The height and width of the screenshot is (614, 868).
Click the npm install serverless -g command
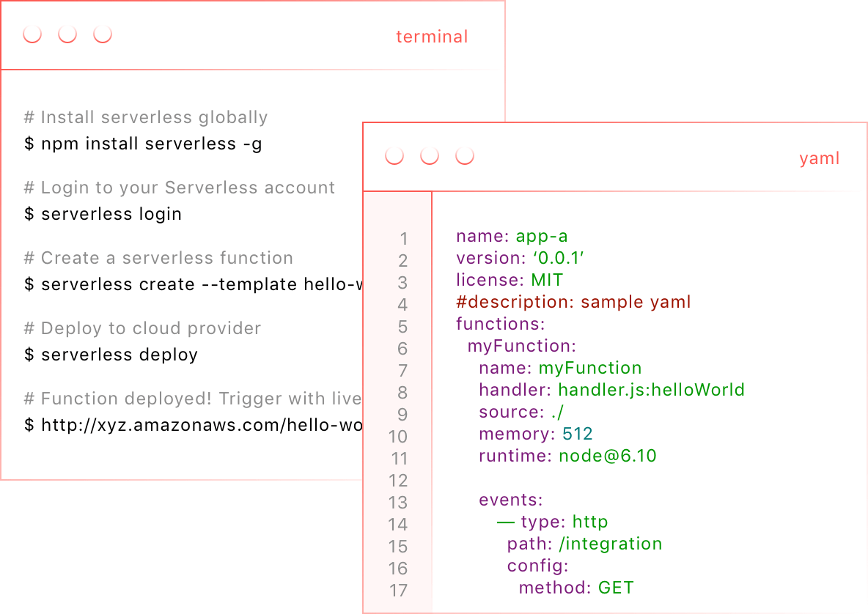(x=144, y=144)
